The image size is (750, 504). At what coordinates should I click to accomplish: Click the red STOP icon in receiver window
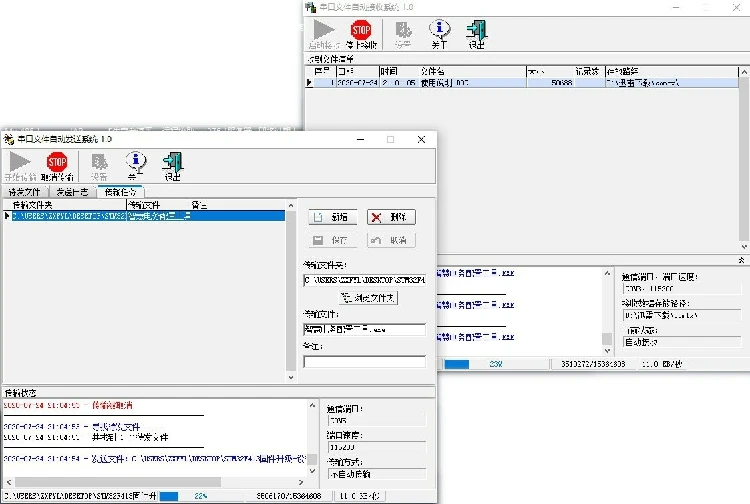pyautogui.click(x=361, y=30)
